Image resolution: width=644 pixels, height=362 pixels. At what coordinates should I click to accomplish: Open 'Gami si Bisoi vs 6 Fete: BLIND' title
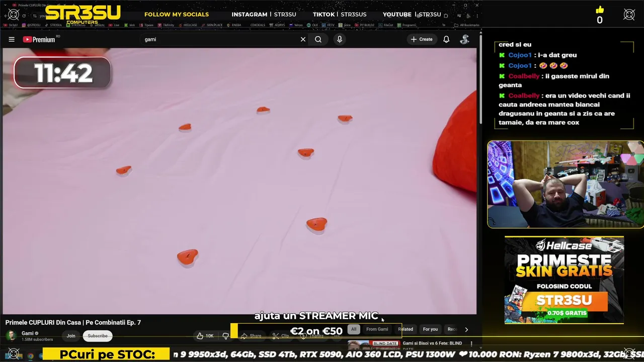click(x=432, y=343)
